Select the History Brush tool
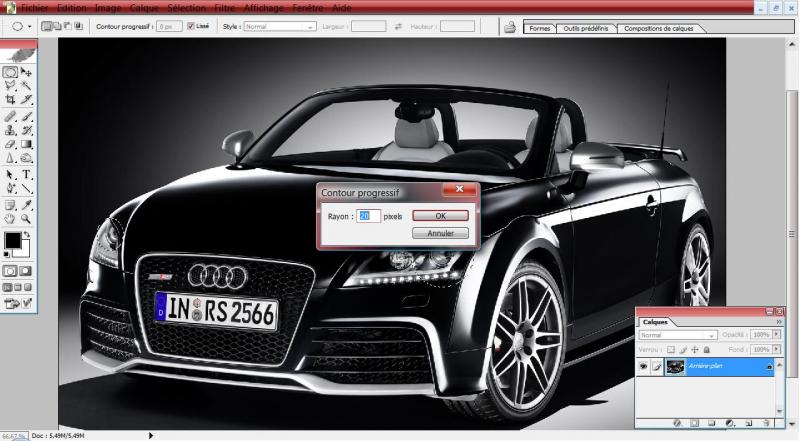Screen dimensions: 800x441 click(26, 131)
